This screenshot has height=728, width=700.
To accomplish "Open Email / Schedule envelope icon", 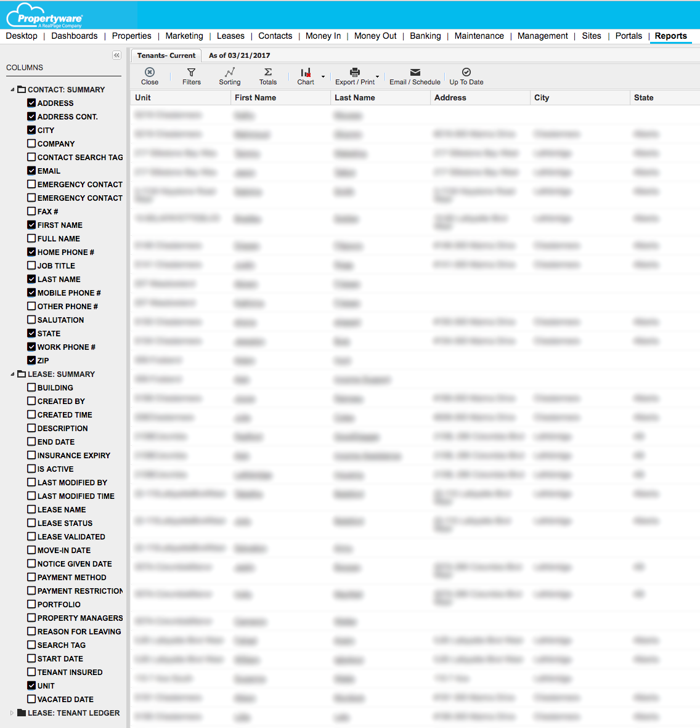I will (x=415, y=73).
